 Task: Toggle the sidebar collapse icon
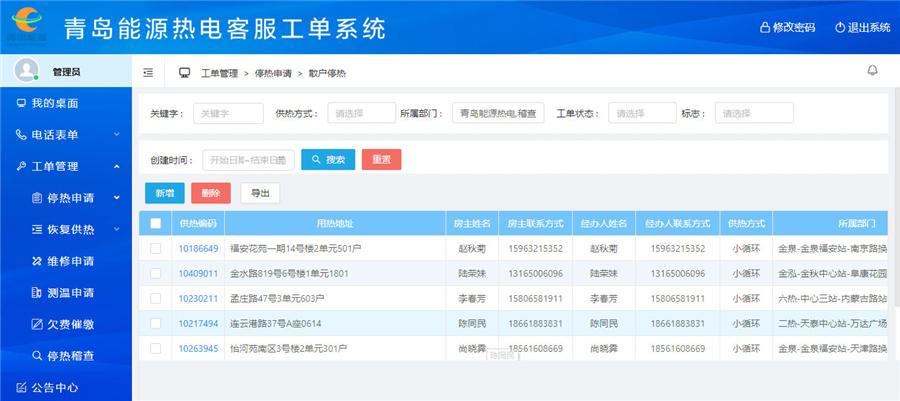coord(148,73)
